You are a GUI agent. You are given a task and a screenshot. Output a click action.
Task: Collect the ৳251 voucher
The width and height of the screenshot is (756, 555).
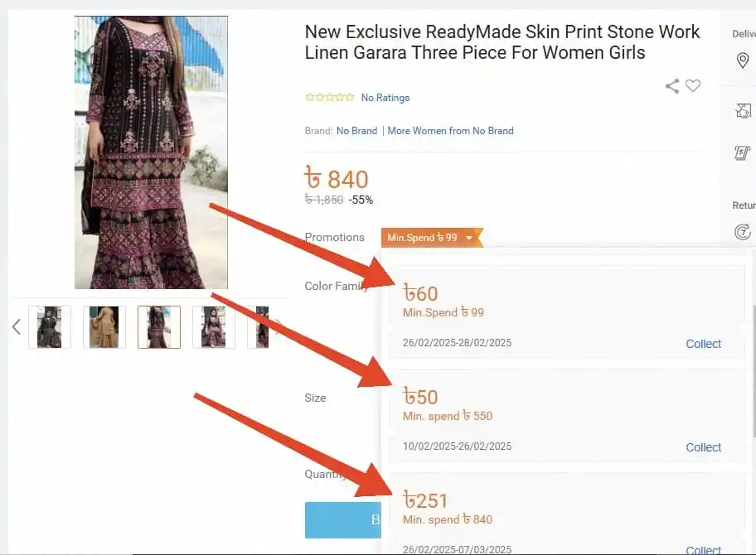(x=704, y=550)
